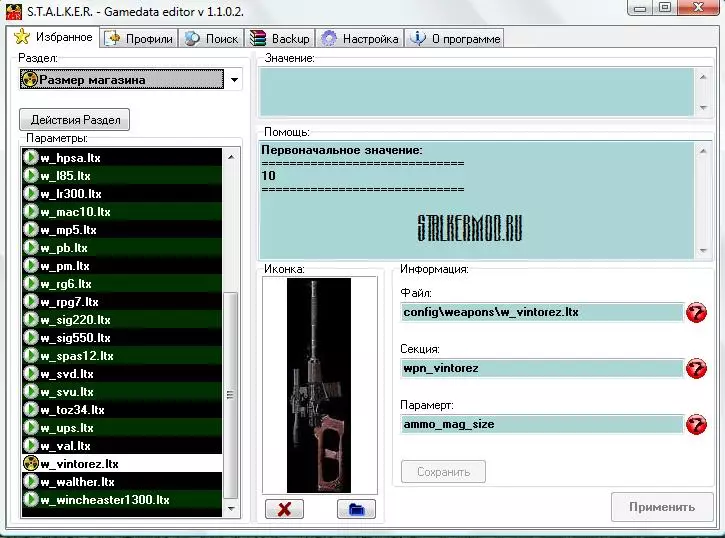Click the Поиск magnifier icon

coord(192,38)
